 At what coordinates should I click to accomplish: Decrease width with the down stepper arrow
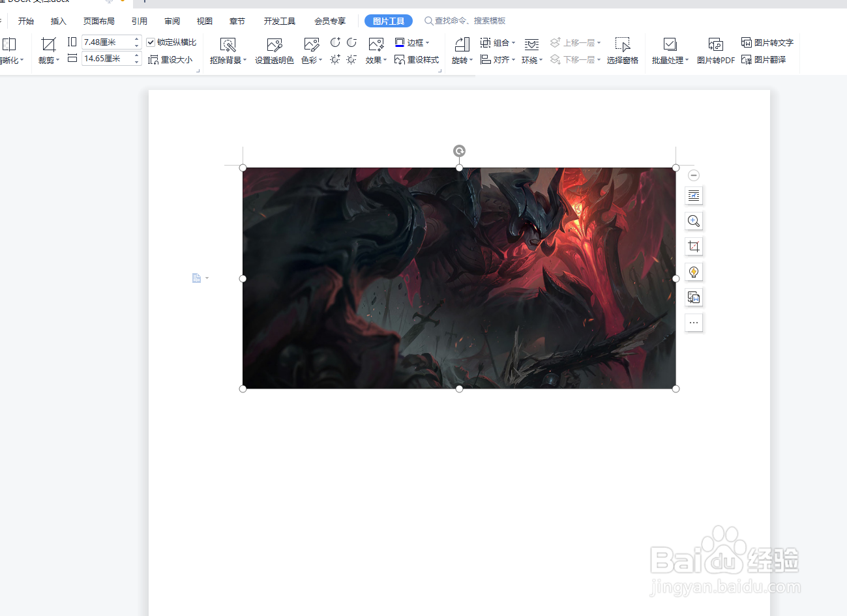137,62
